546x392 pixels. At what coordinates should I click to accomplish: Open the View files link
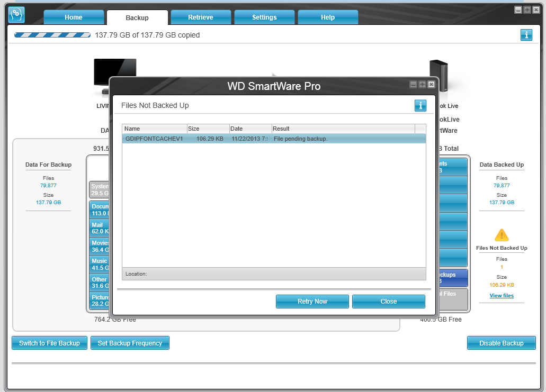[x=502, y=296]
